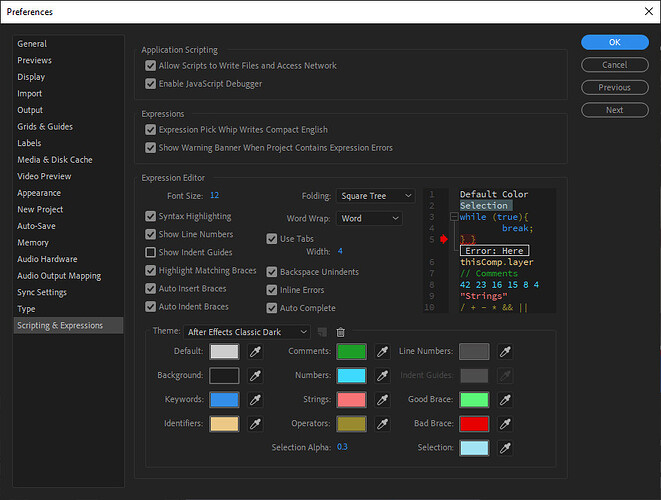Open the Media & Disk Cache category
The width and height of the screenshot is (661, 500).
[x=55, y=160]
